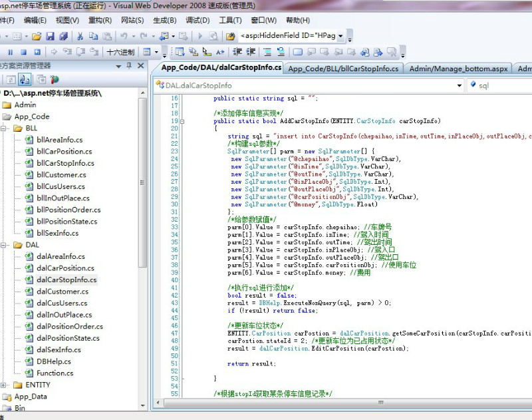Close the Solution Explorer panel

pos(141,65)
